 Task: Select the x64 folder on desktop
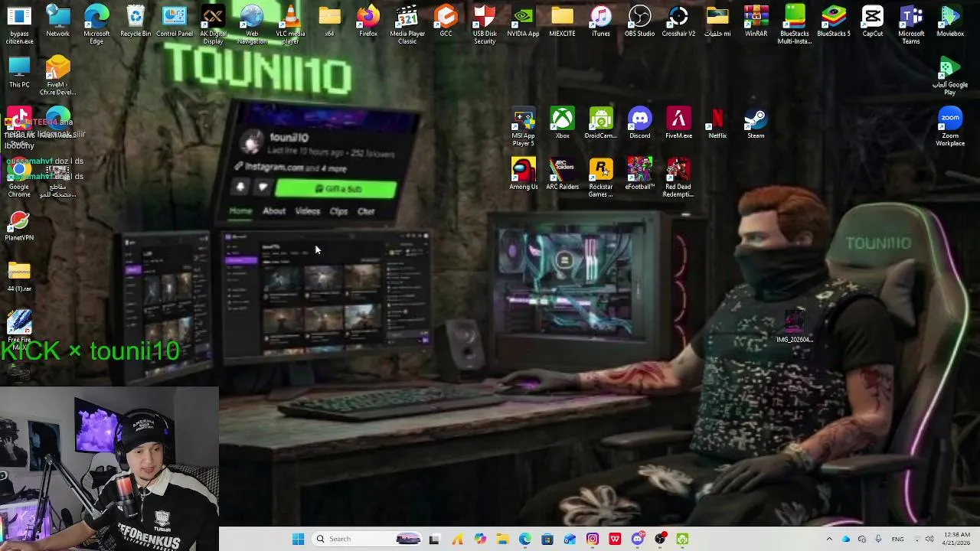[x=329, y=21]
